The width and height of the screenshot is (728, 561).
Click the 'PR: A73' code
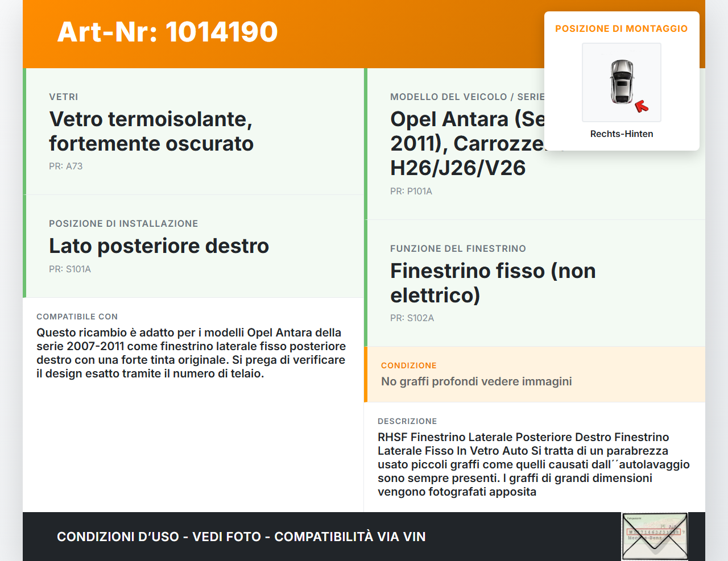point(66,166)
